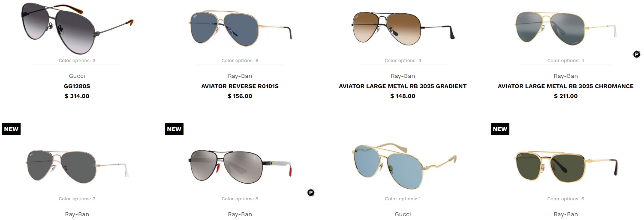Open AVIATOR LARGE METAL RB 3025 CHROMANCE link
644x220 pixels.
[566, 86]
